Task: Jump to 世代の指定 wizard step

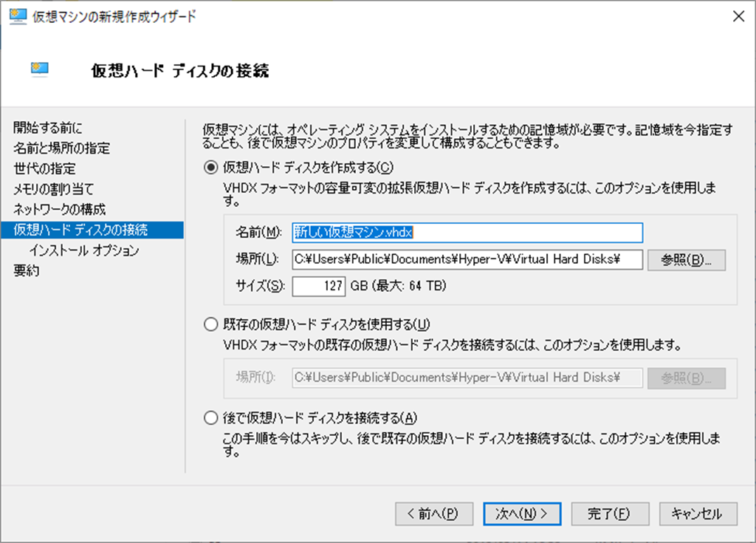Action: coord(44,168)
